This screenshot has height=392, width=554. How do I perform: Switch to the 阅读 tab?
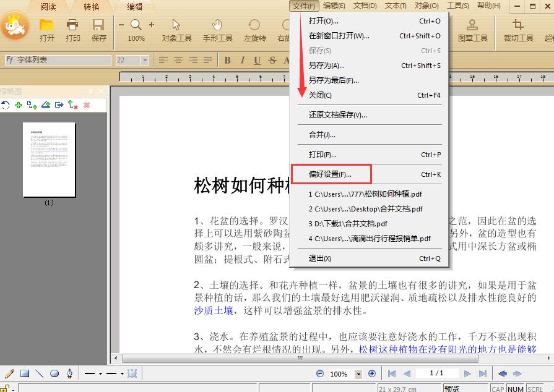click(48, 7)
